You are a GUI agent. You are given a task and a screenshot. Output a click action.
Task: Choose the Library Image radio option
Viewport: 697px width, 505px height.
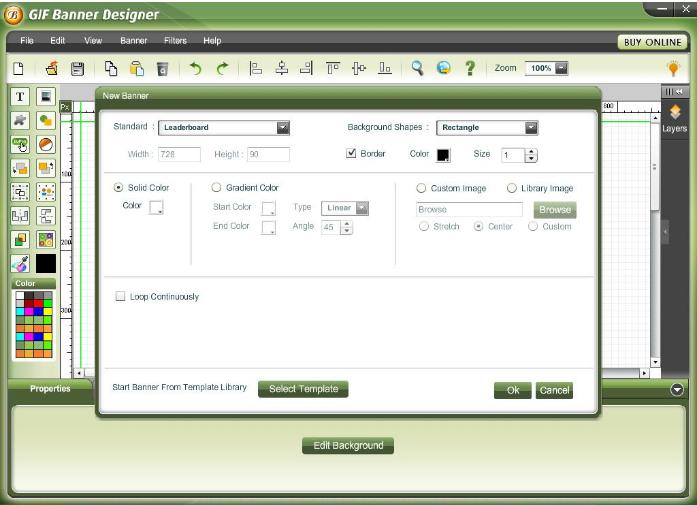click(512, 188)
